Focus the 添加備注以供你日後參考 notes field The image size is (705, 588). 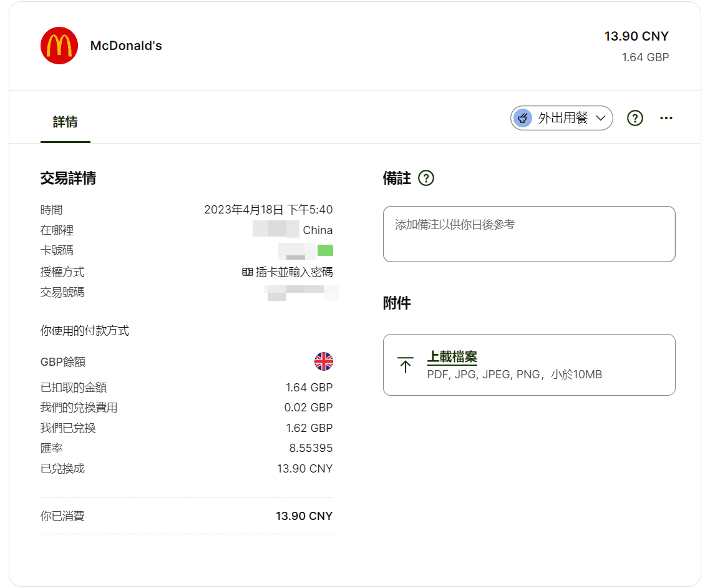(529, 234)
